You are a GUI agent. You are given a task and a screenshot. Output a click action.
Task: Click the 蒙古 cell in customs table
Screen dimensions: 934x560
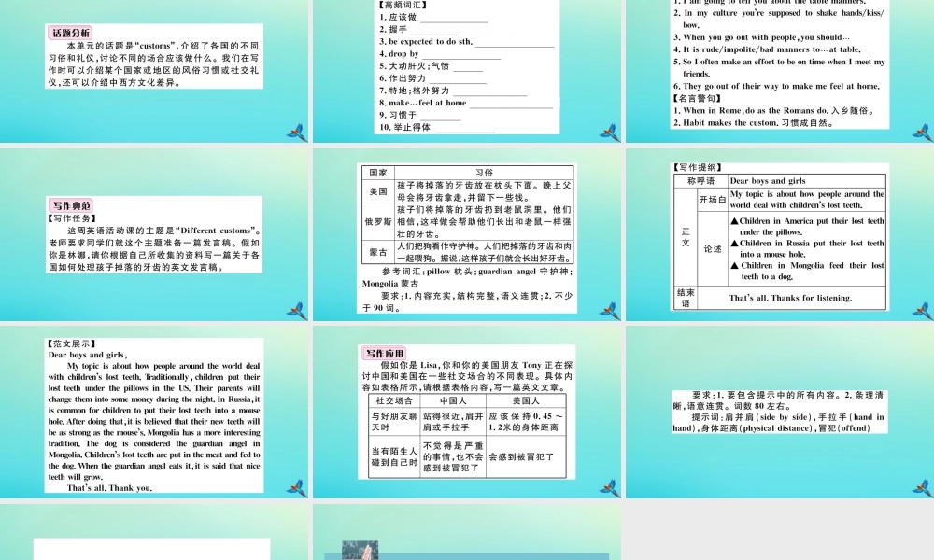(378, 252)
